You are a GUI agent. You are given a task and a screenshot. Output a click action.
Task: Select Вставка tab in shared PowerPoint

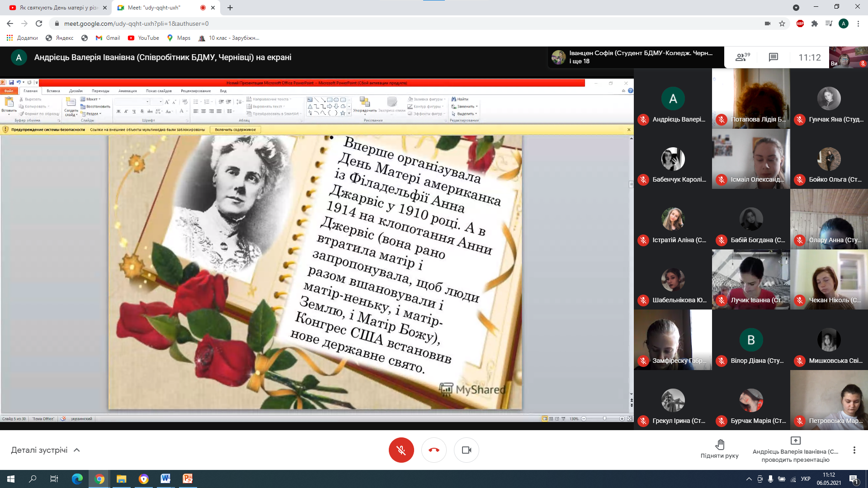pos(53,91)
